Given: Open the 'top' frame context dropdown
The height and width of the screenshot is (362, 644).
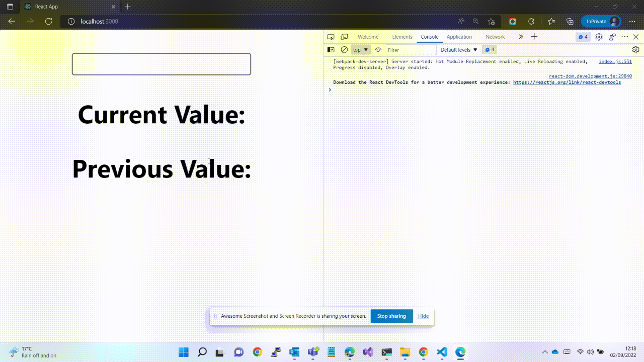Looking at the screenshot, I should [360, 50].
